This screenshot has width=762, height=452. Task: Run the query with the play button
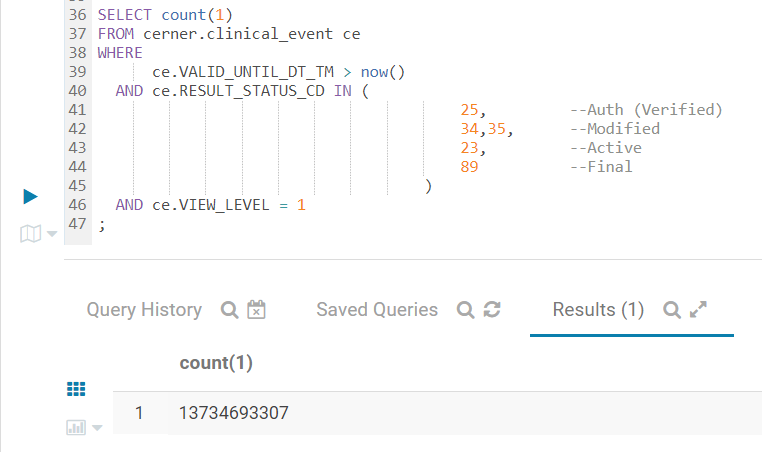point(30,197)
